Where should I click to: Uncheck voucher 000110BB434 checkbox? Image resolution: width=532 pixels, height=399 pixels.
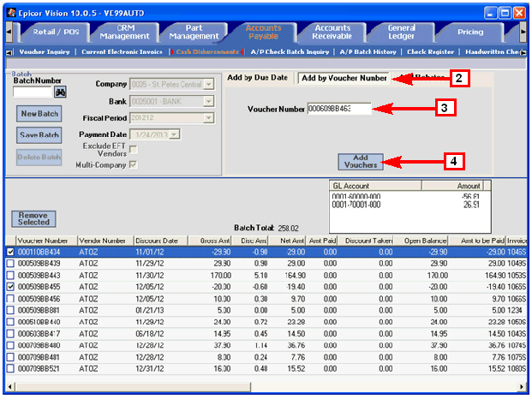pos(10,252)
